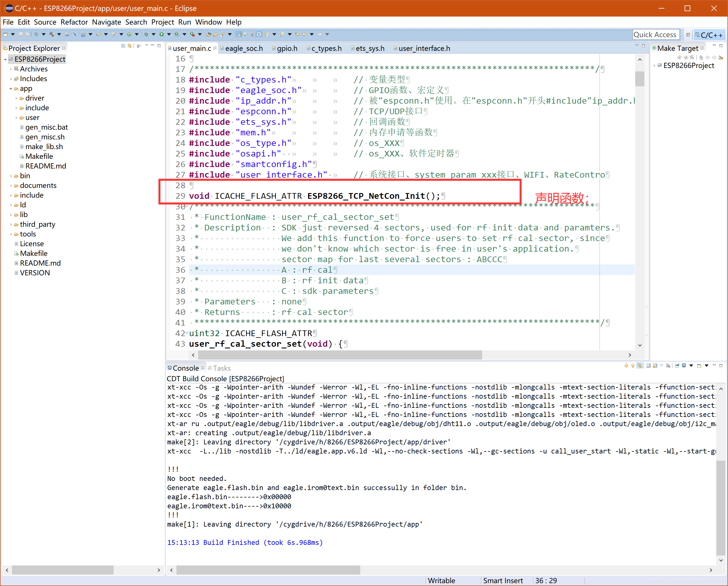Screen dimensions: 728x586
Task: Click the Debug bug icon
Action: [x=146, y=35]
